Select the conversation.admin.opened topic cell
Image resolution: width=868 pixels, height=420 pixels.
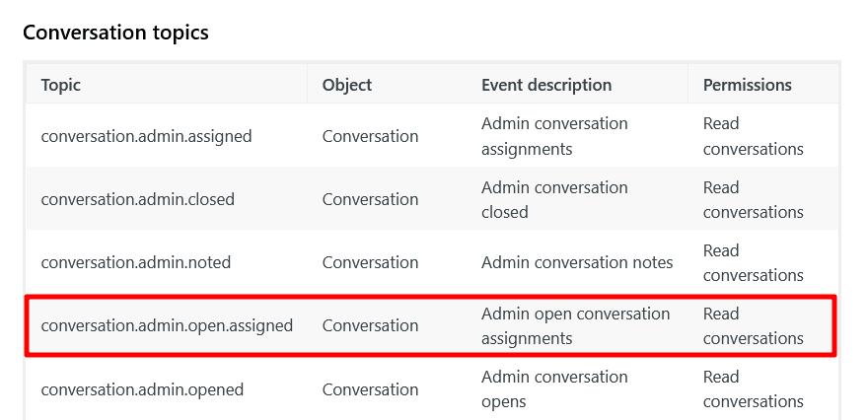pos(142,388)
